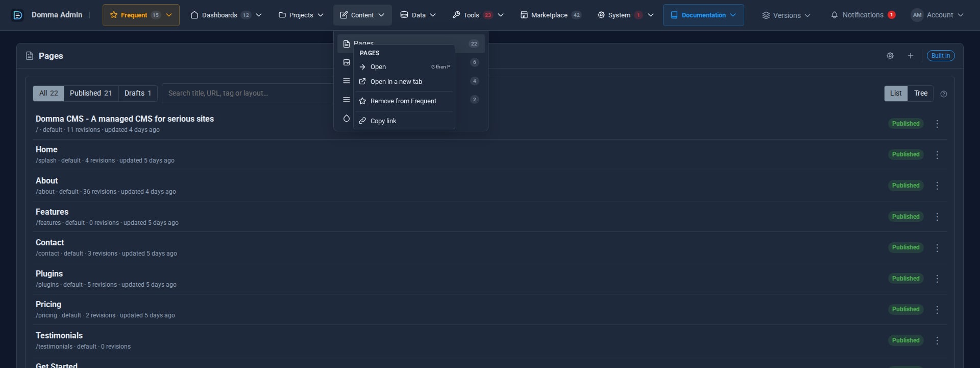
Task: Filter by Drafts 1 pages
Action: (x=138, y=93)
